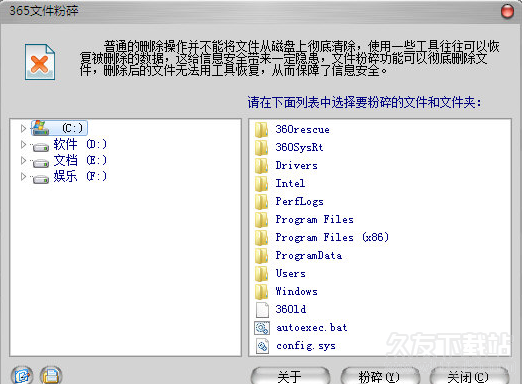Click the 360rescue folder name
This screenshot has width=522, height=384.
[x=302, y=129]
